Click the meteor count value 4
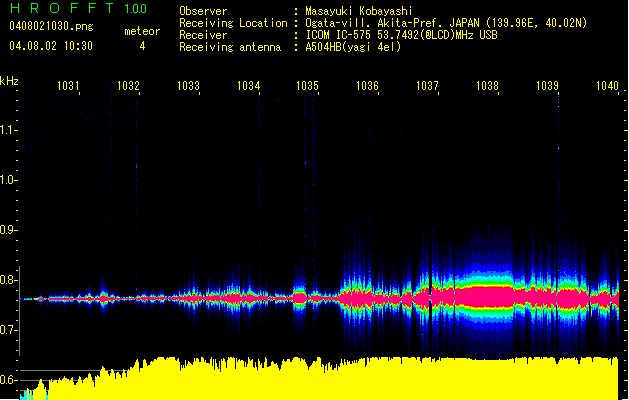Image resolution: width=629 pixels, height=400 pixels. pos(142,46)
